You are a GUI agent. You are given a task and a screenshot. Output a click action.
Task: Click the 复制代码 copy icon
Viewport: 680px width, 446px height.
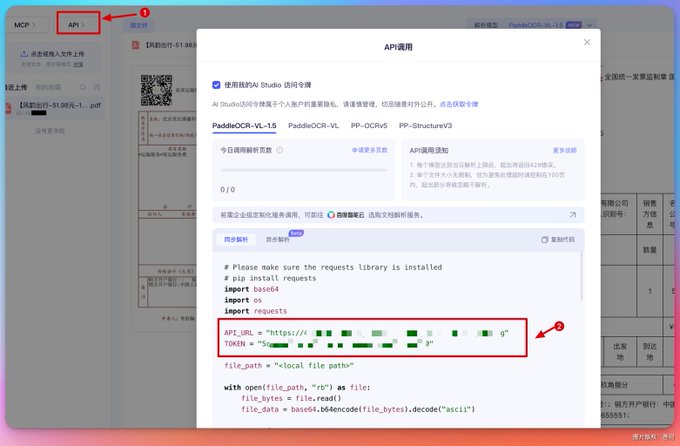coord(544,239)
